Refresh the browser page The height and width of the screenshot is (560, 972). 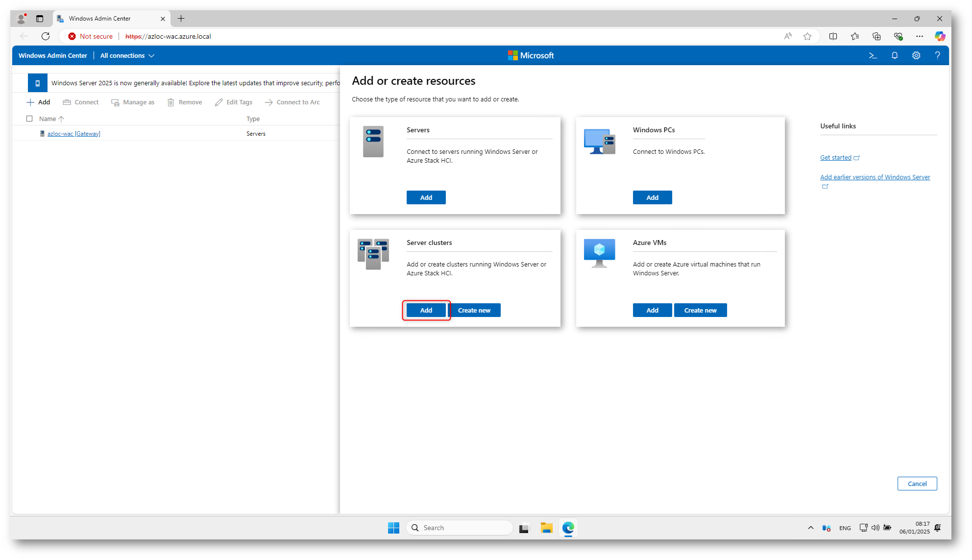(46, 36)
